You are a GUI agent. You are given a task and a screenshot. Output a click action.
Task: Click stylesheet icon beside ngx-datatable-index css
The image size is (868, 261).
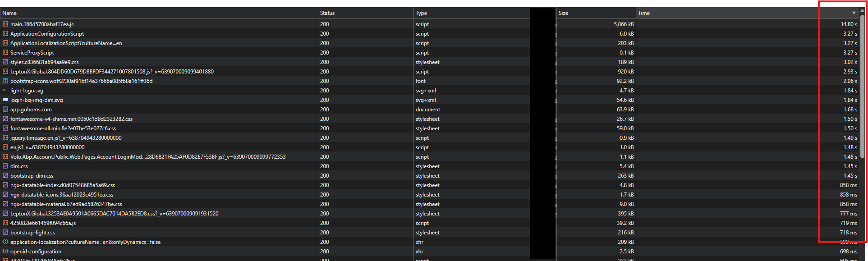click(5, 185)
